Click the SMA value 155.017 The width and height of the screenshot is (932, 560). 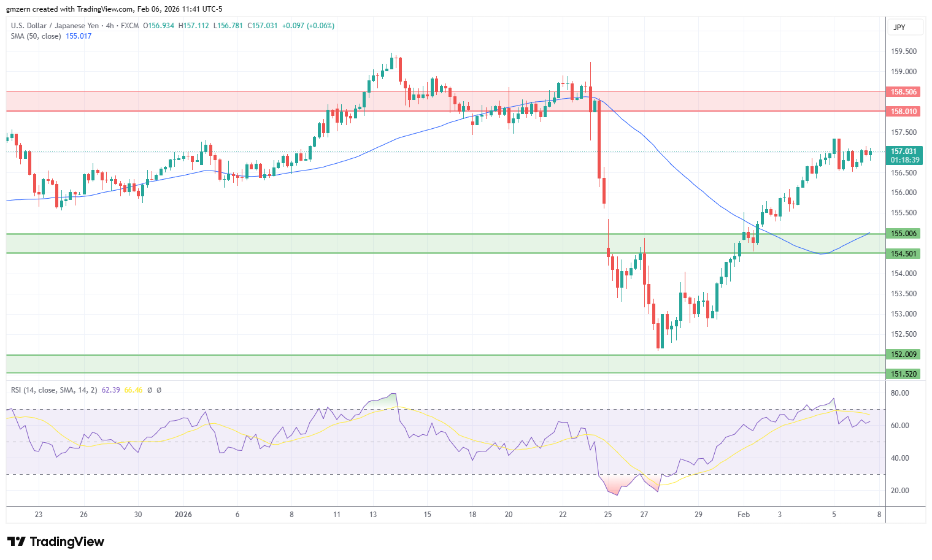[x=79, y=36]
